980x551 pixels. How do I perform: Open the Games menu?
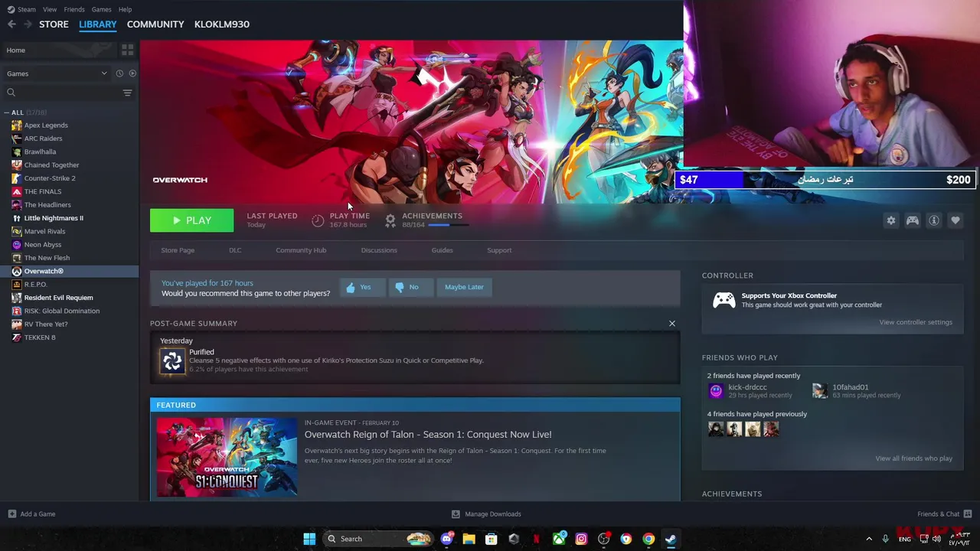[101, 9]
